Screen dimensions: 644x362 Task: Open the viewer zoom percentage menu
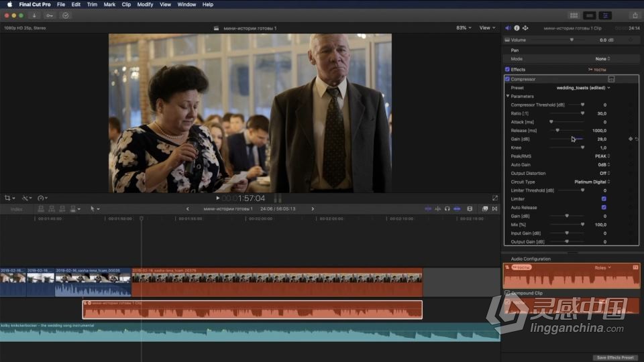(464, 28)
